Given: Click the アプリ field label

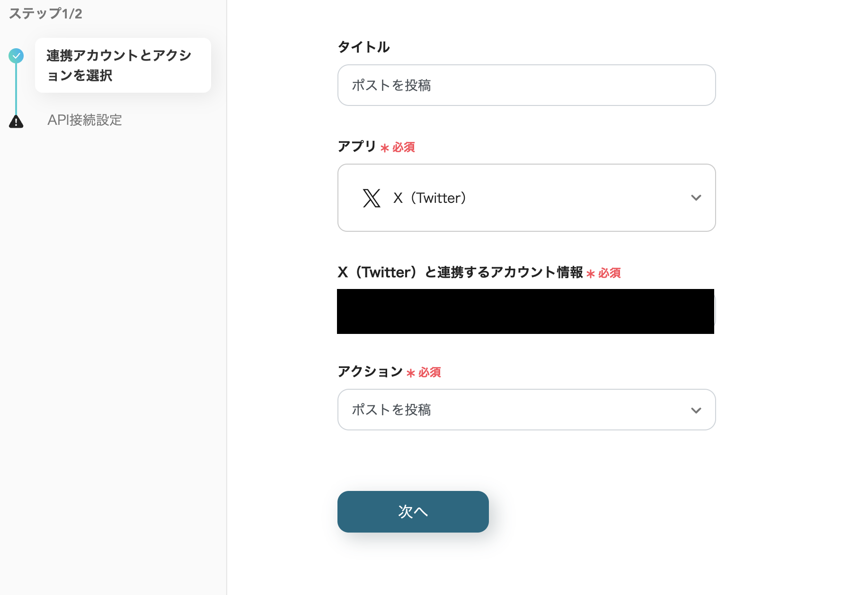Looking at the screenshot, I should click(x=357, y=147).
